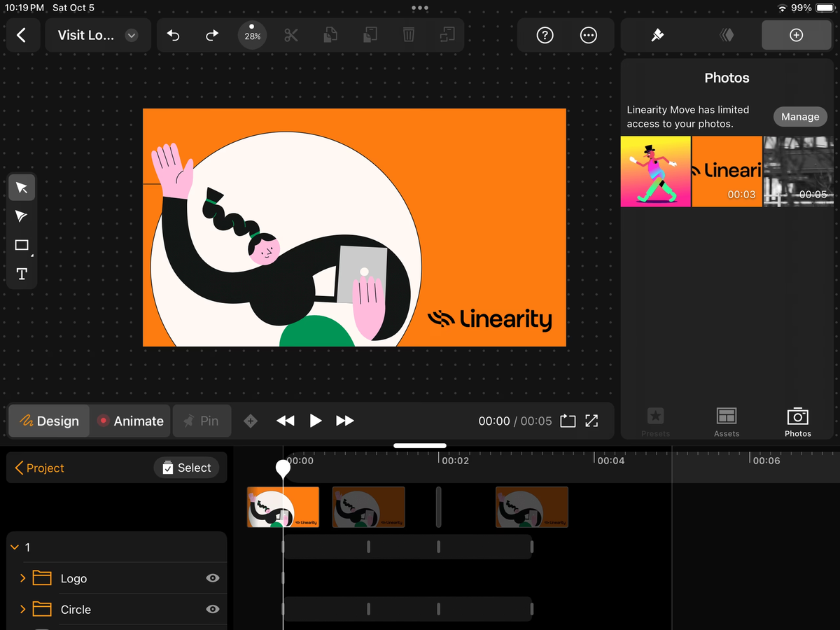
Task: Open fullscreen preview with expand icon
Action: coord(591,421)
